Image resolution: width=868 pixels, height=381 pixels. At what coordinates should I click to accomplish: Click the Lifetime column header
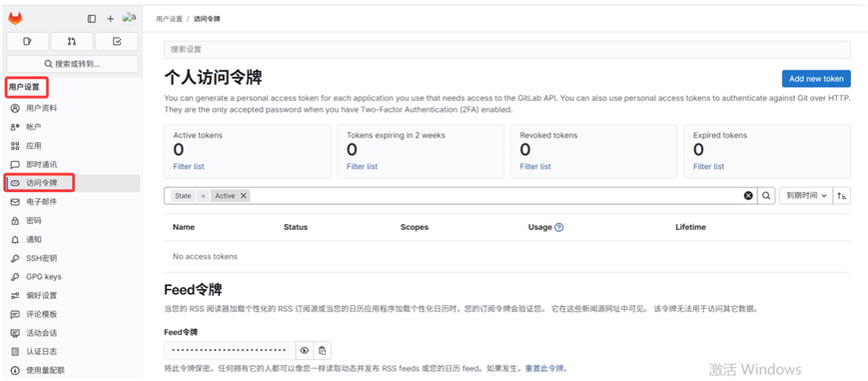pyautogui.click(x=691, y=227)
